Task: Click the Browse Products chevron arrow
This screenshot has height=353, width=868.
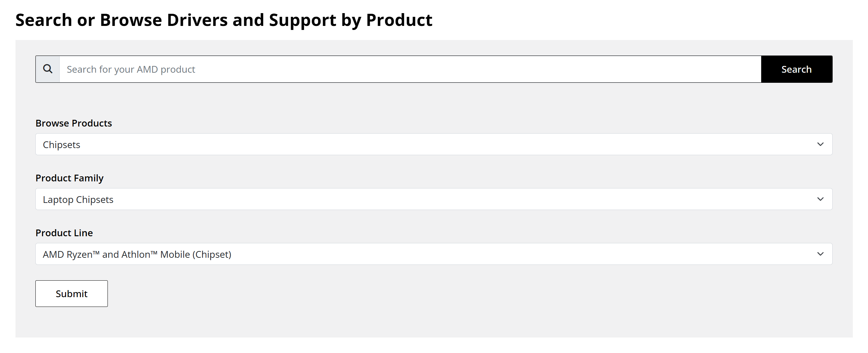Action: (820, 144)
